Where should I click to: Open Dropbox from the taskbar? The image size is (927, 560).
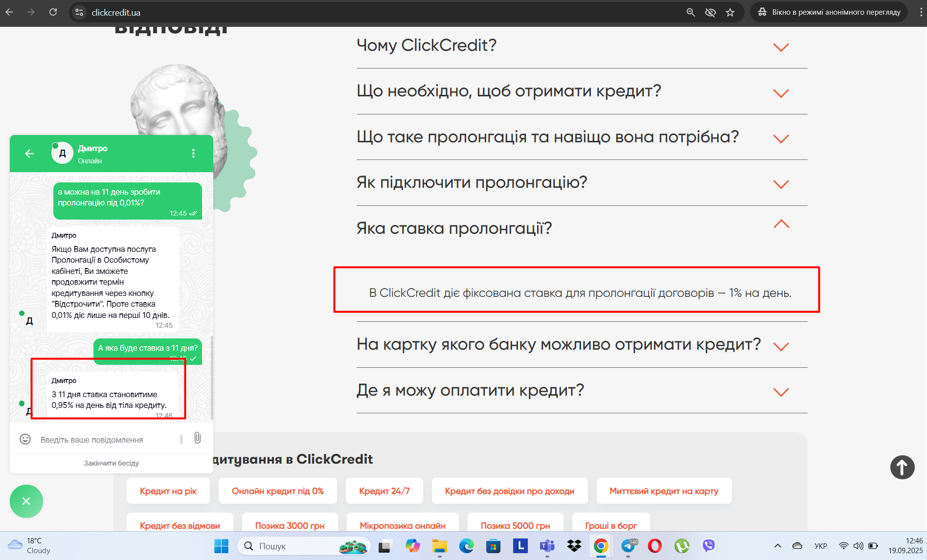point(574,546)
